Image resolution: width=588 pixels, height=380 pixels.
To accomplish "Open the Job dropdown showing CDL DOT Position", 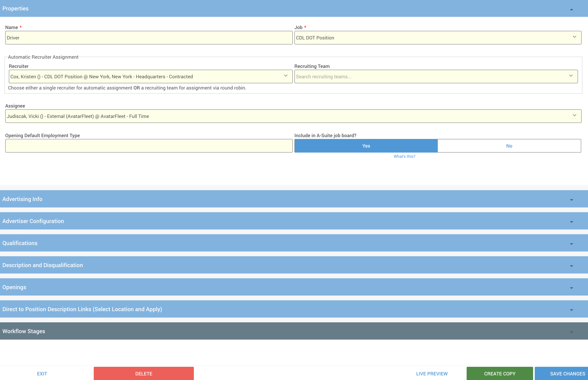I will coord(438,38).
